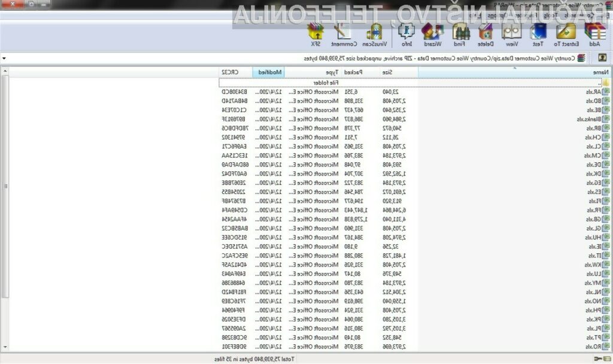Select the IE.xls file name
This screenshot has width=613, height=364.
click(x=595, y=247)
